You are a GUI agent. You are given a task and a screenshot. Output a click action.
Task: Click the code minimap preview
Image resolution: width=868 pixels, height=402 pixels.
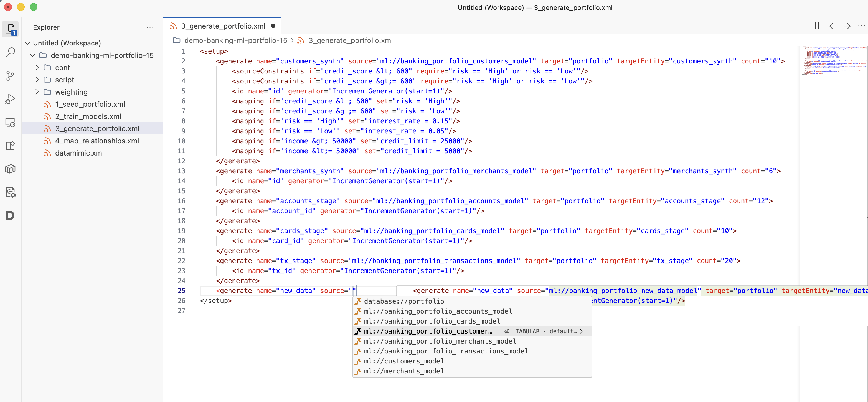(833, 61)
